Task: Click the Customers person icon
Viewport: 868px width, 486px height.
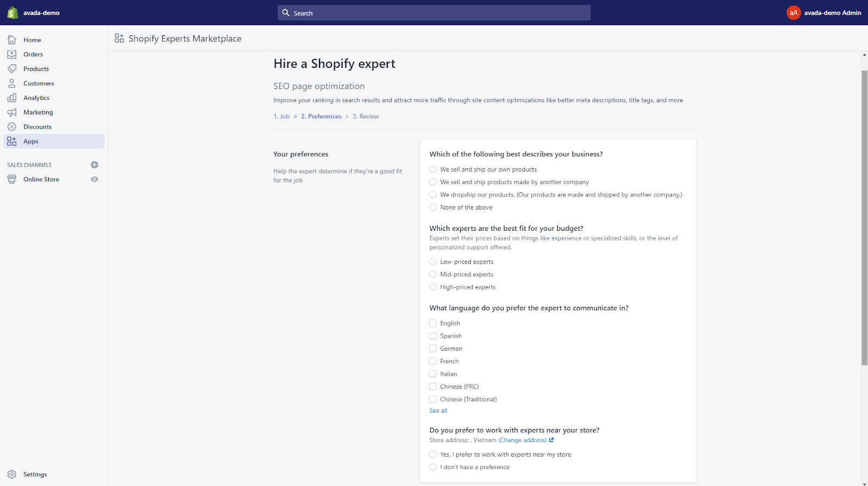Action: [12, 83]
